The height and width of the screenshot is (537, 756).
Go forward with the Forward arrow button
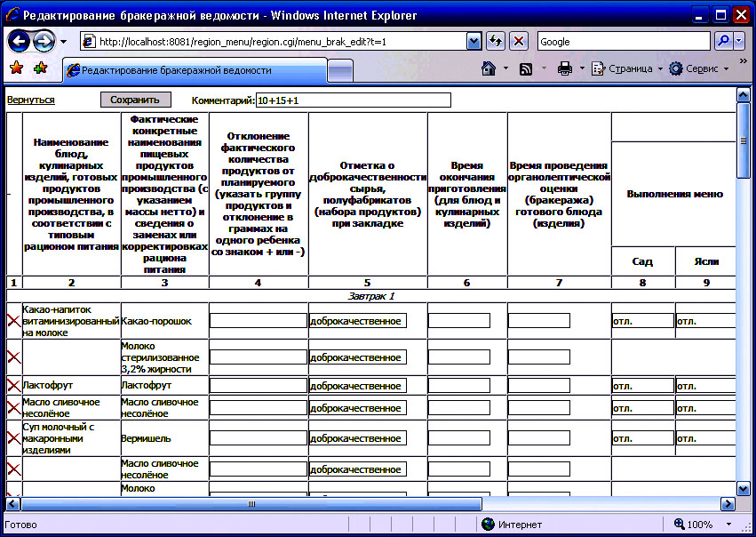pyautogui.click(x=44, y=42)
